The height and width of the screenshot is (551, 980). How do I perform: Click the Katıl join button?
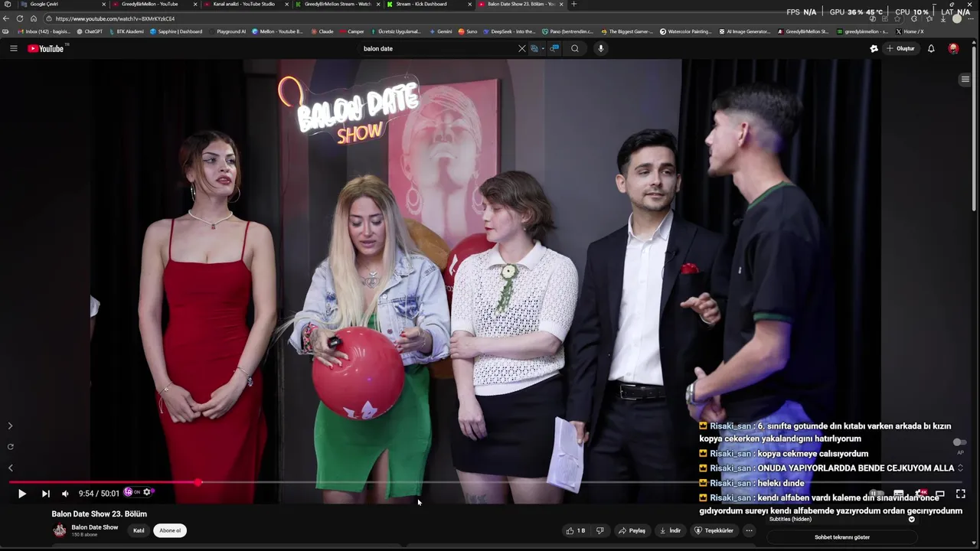tap(139, 530)
